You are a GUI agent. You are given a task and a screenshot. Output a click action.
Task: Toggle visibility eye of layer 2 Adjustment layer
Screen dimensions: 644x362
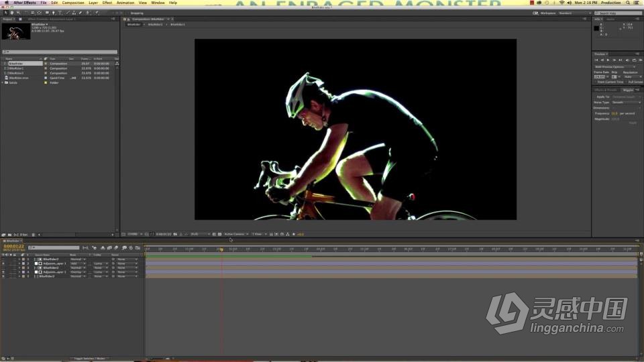3,263
